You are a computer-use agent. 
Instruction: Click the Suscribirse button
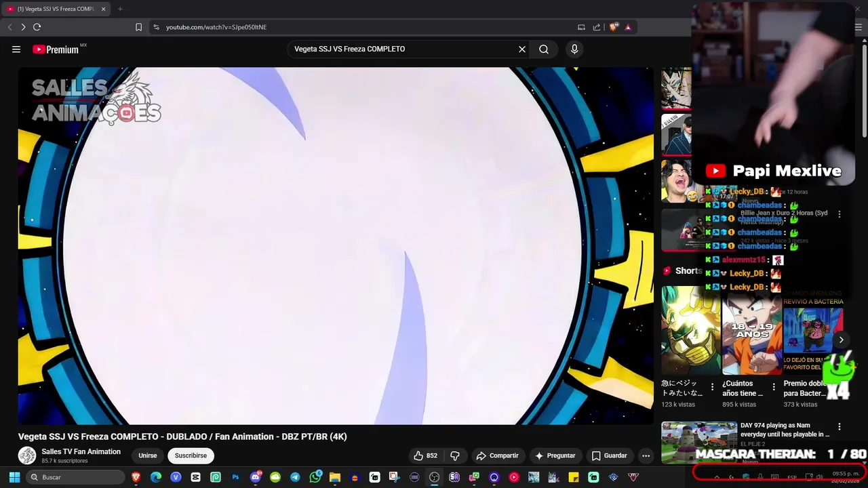191,456
